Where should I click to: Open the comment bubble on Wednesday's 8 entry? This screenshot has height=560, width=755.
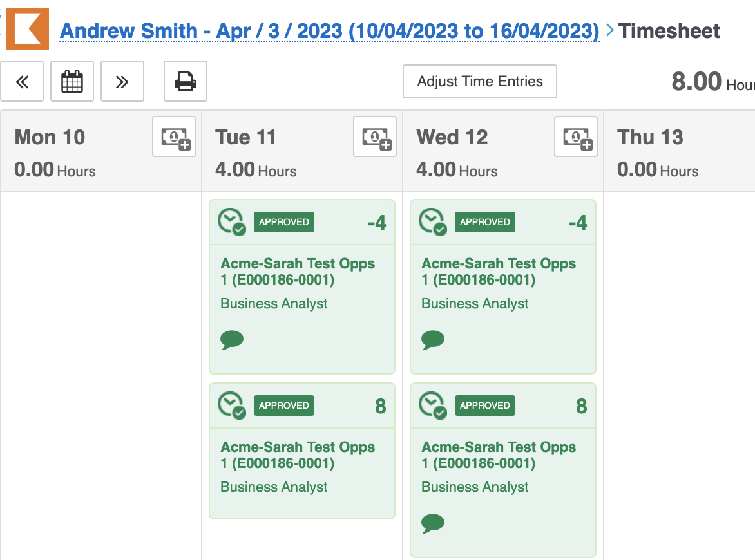[432, 523]
